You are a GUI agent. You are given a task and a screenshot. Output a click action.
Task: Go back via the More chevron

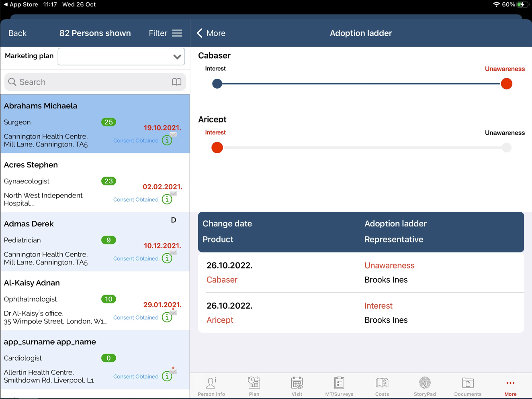click(x=211, y=33)
